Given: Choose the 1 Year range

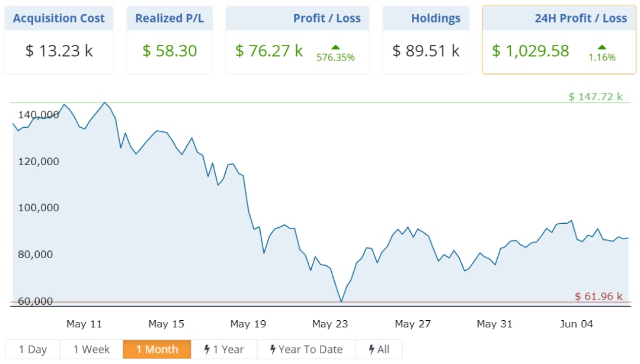Looking at the screenshot, I should pyautogui.click(x=224, y=349).
